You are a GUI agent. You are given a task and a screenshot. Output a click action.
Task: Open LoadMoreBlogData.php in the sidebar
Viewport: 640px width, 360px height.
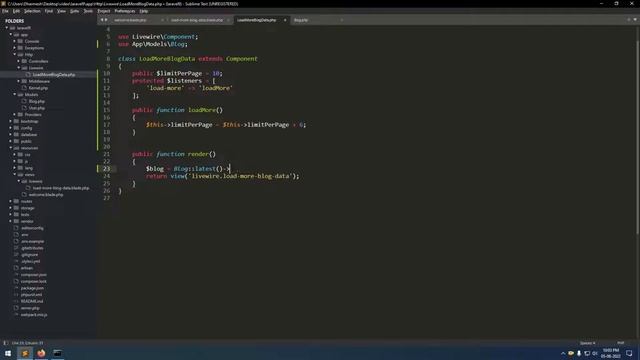click(x=53, y=75)
